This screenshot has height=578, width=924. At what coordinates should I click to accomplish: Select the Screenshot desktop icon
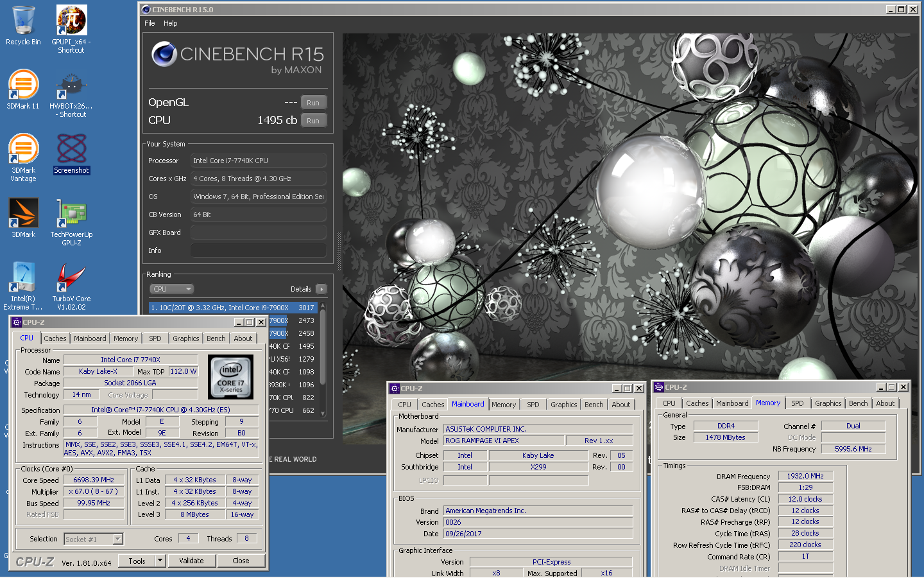[71, 154]
